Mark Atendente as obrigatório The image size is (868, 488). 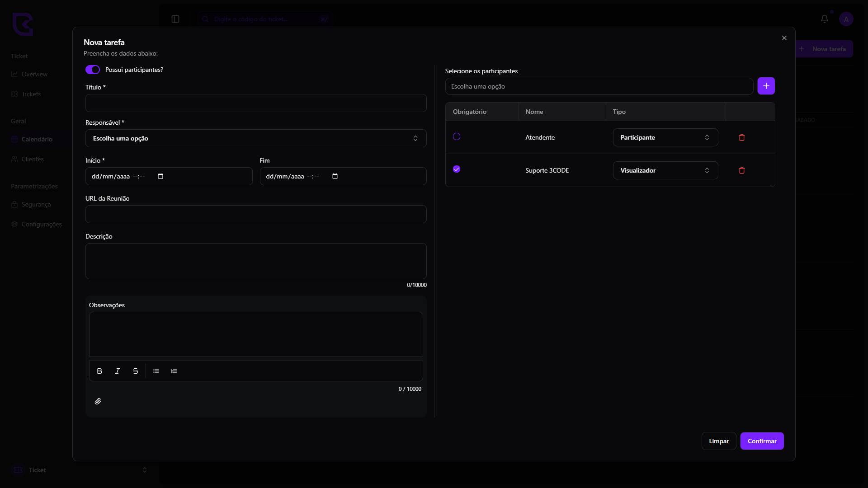457,136
